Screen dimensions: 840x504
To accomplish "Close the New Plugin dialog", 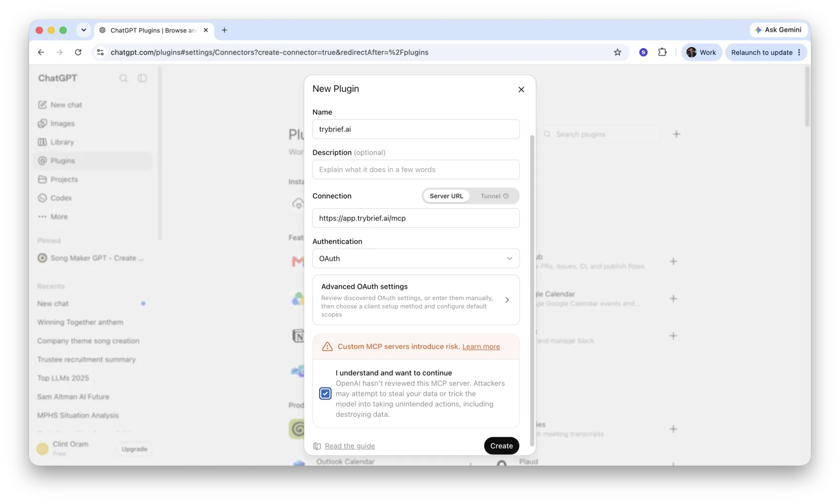I will 521,90.
